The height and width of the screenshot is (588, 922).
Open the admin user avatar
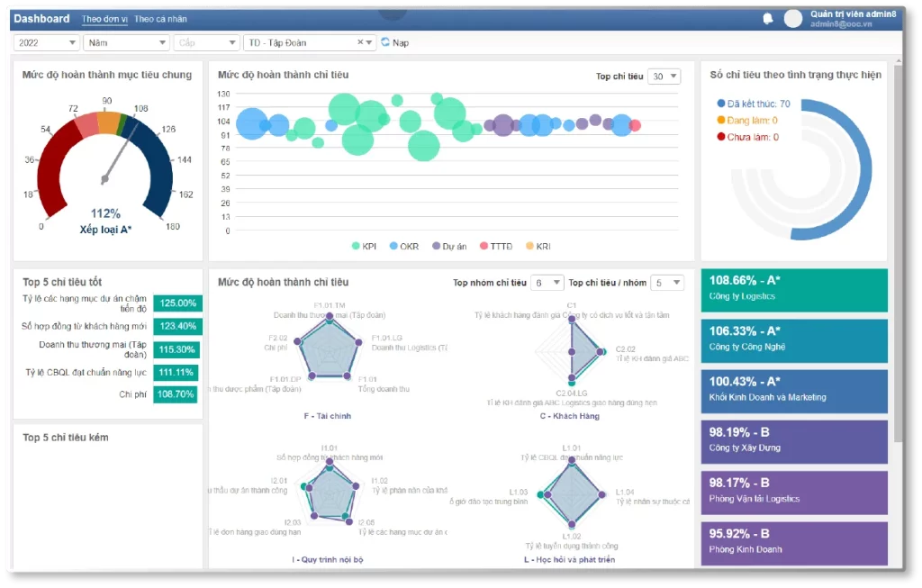pyautogui.click(x=792, y=19)
